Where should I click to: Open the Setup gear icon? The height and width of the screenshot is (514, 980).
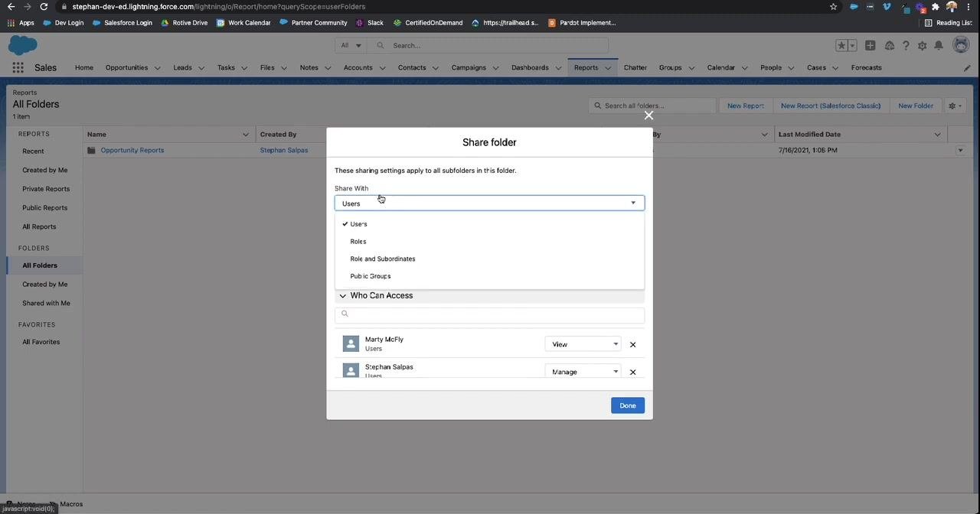pos(923,46)
